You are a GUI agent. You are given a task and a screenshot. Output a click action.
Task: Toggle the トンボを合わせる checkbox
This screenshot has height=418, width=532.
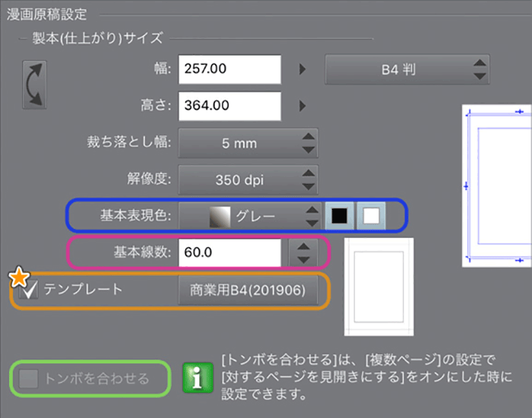29,378
